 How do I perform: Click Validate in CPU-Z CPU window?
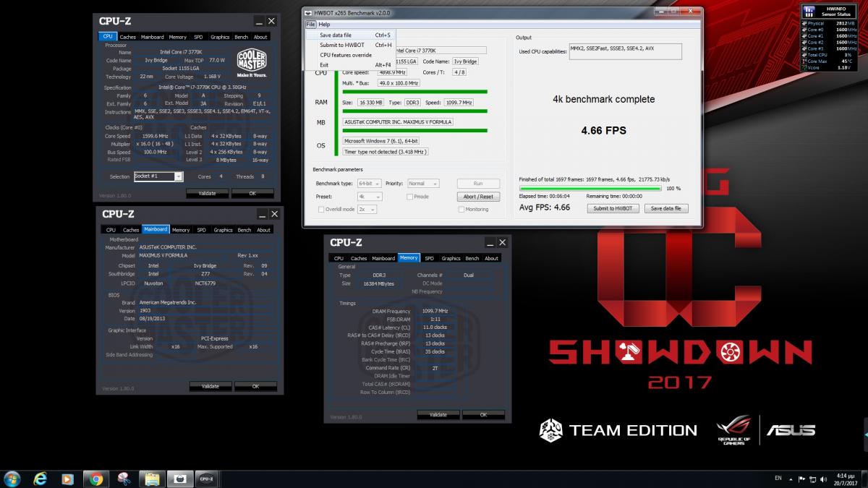(207, 193)
